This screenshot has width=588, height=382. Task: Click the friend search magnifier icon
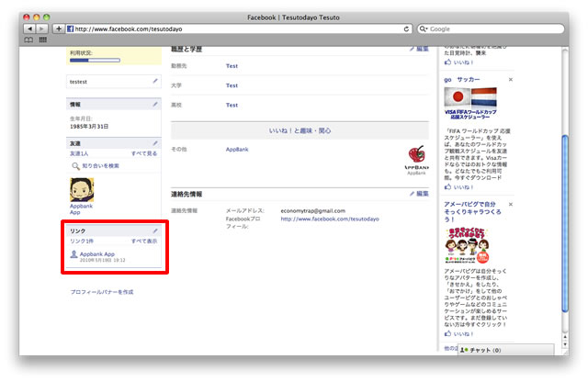75,165
